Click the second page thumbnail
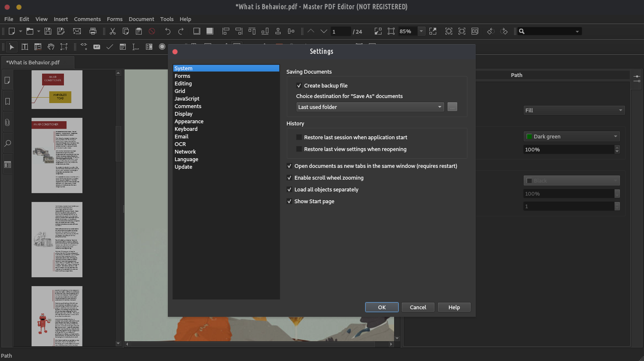The image size is (644, 361). pos(56,155)
